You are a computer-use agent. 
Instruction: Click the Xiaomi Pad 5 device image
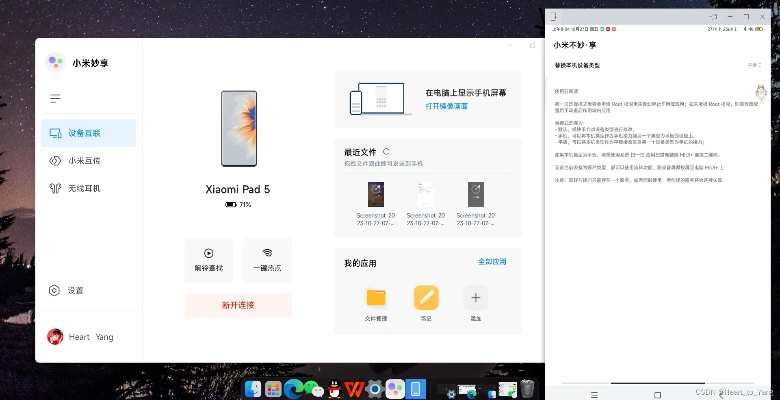coord(238,129)
